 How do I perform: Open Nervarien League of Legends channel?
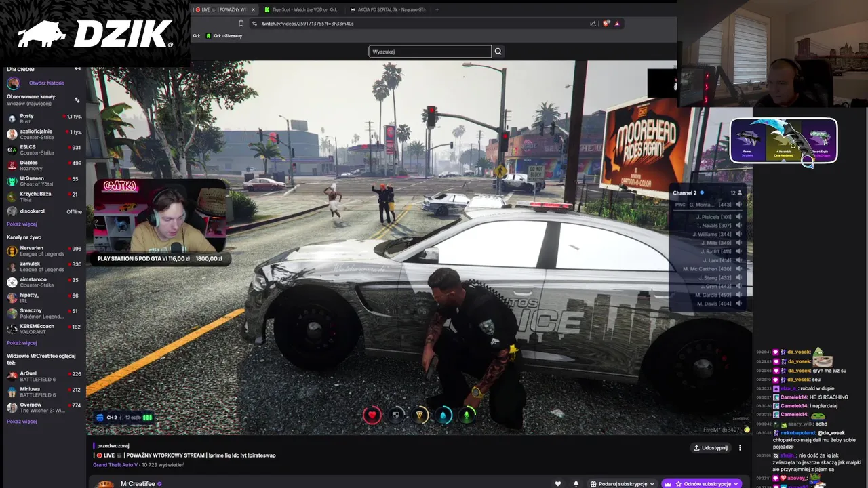coord(44,251)
